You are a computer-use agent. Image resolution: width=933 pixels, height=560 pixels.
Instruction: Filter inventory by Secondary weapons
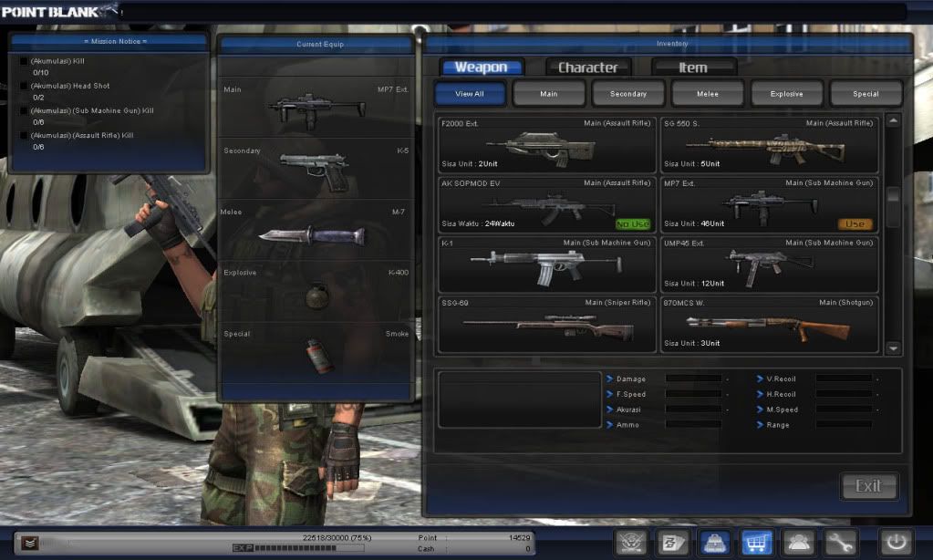point(627,93)
